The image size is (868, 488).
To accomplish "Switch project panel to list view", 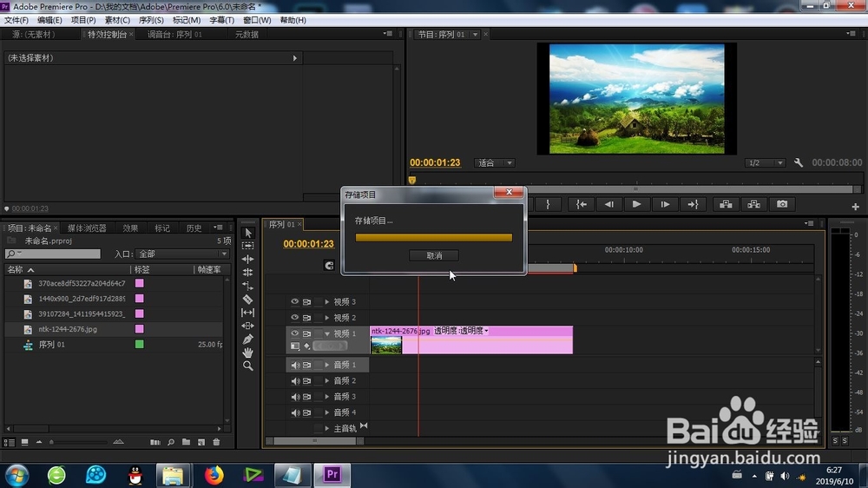I will coord(10,442).
